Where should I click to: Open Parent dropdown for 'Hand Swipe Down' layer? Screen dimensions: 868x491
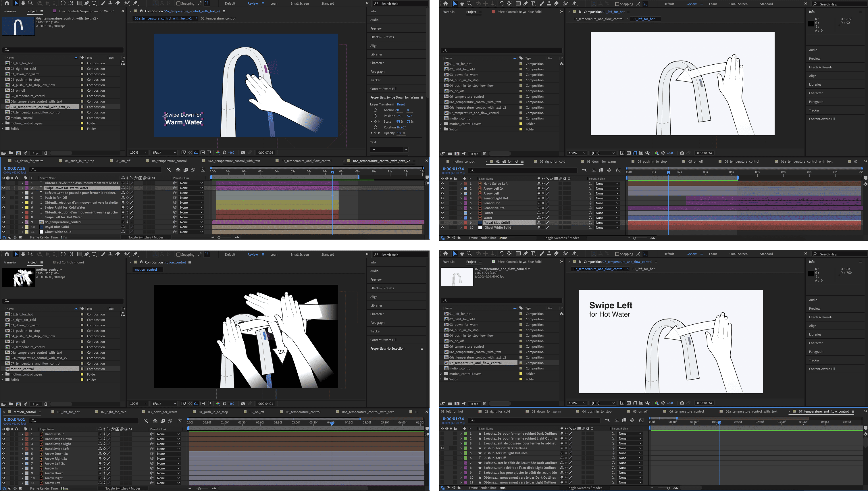(x=168, y=439)
